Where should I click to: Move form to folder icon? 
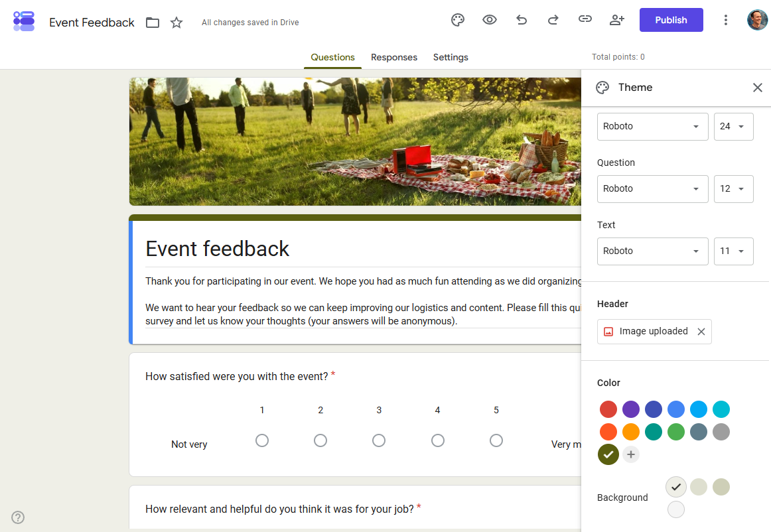(x=153, y=23)
